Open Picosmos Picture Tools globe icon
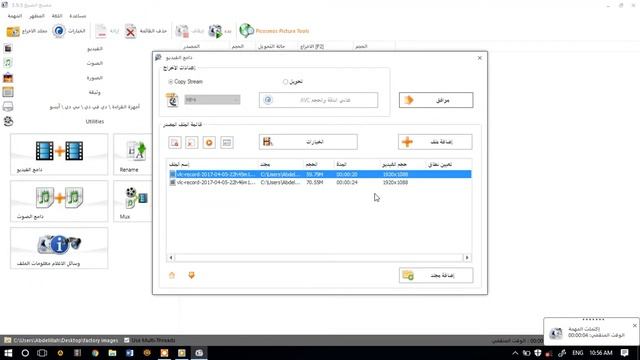 247,31
